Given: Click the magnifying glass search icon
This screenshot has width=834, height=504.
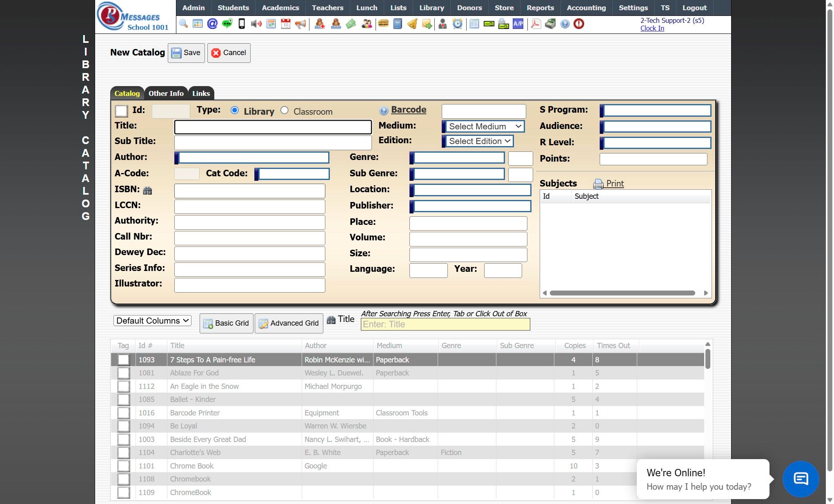Looking at the screenshot, I should point(183,24).
